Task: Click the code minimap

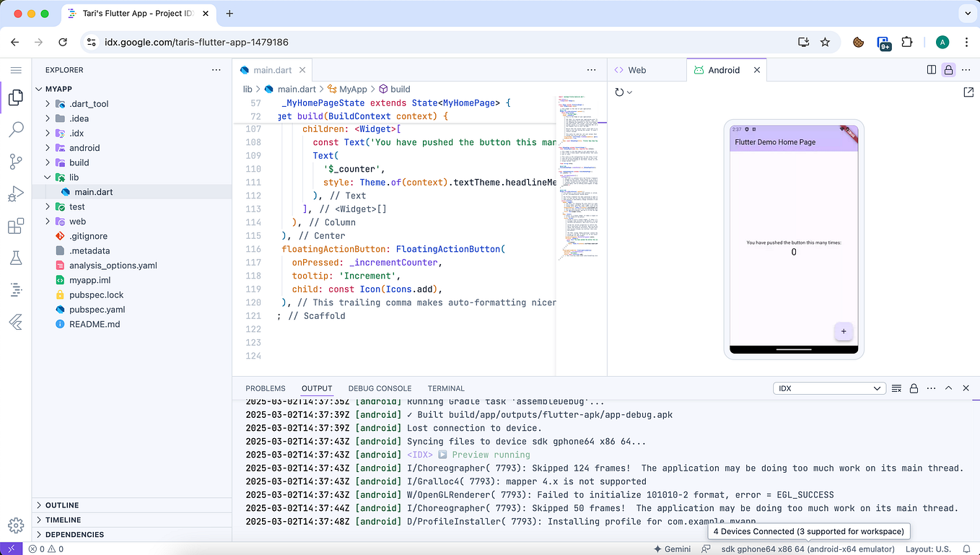Action: point(581,177)
